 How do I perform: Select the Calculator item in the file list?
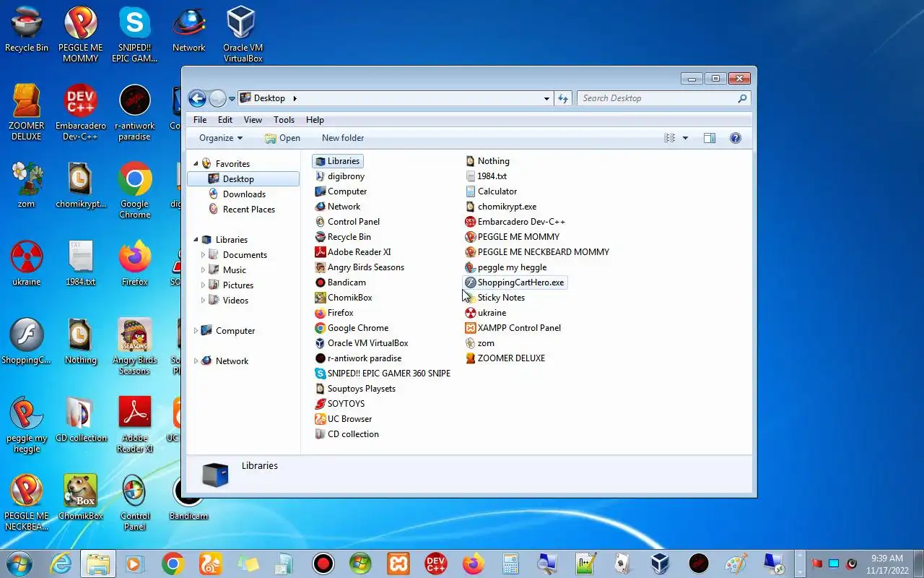491,191
